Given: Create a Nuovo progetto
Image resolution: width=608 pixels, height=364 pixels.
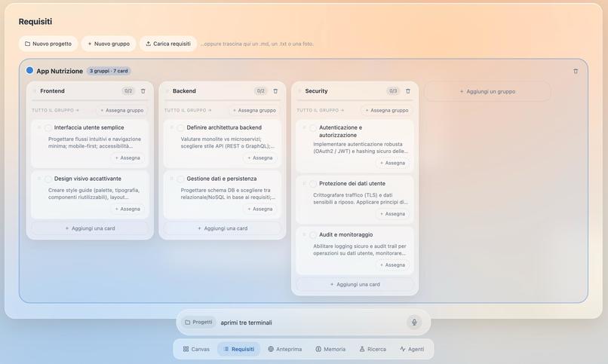Looking at the screenshot, I should (x=48, y=44).
